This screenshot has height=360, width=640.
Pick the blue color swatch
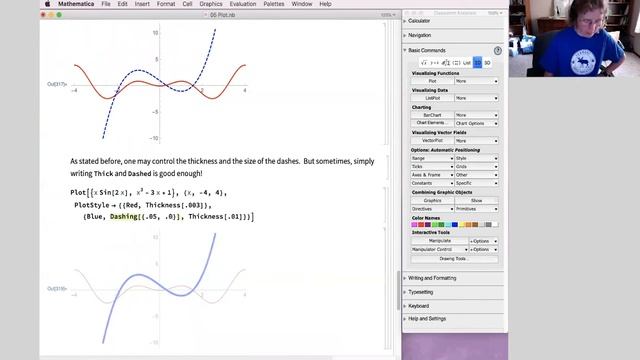pyautogui.click(x=455, y=224)
